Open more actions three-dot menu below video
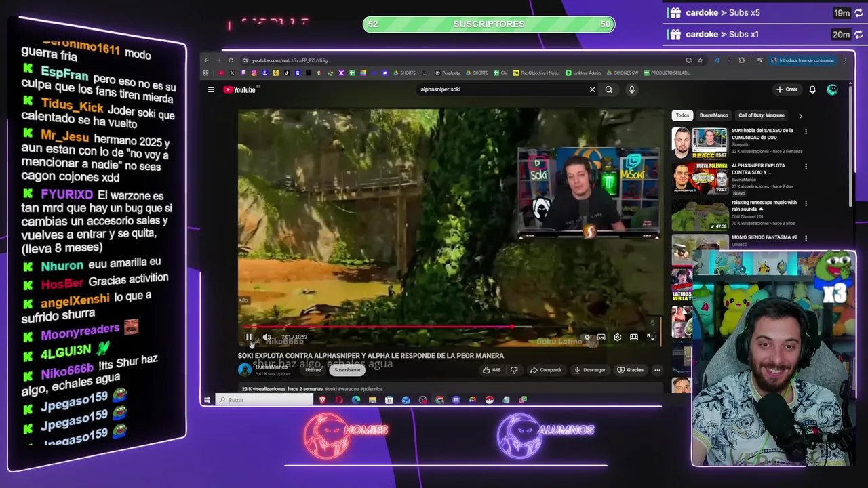 [x=657, y=370]
